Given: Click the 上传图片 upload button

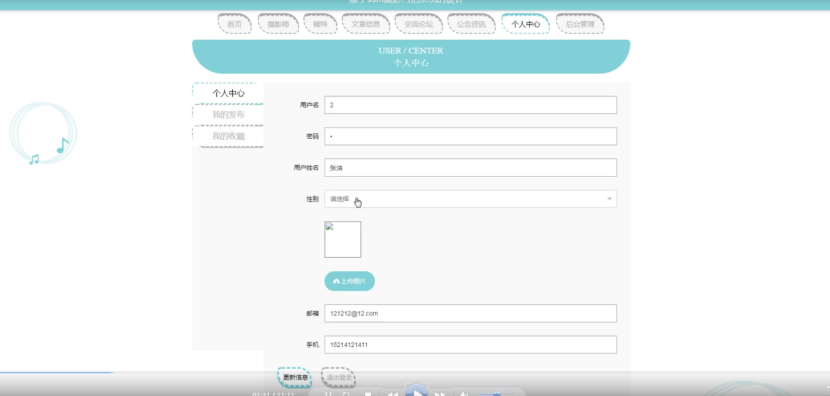Looking at the screenshot, I should click(x=349, y=281).
